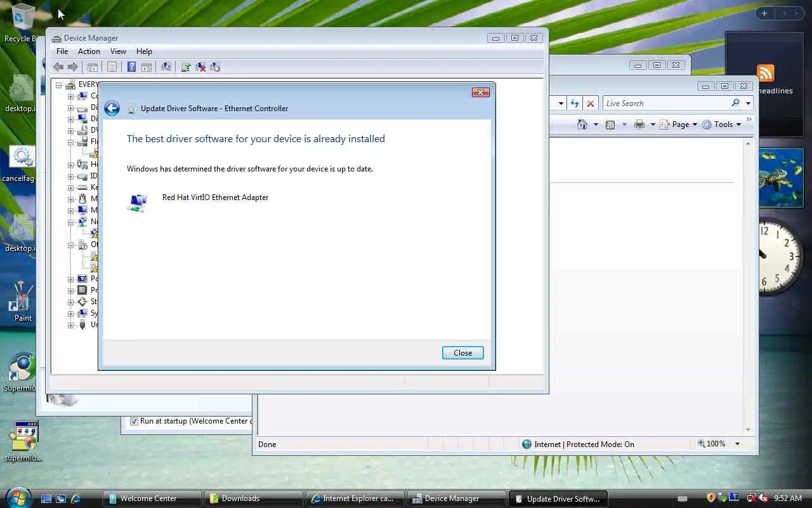The image size is (812, 508).
Task: Expand the Keyboards tree node
Action: pyautogui.click(x=71, y=188)
